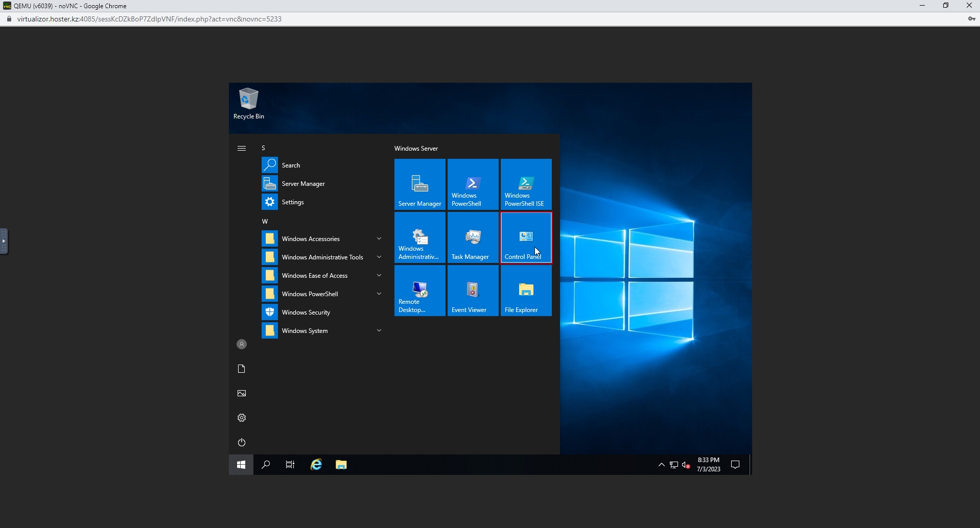Click the 'S' letter section header
Screen dimensions: 980x528
tap(264, 148)
